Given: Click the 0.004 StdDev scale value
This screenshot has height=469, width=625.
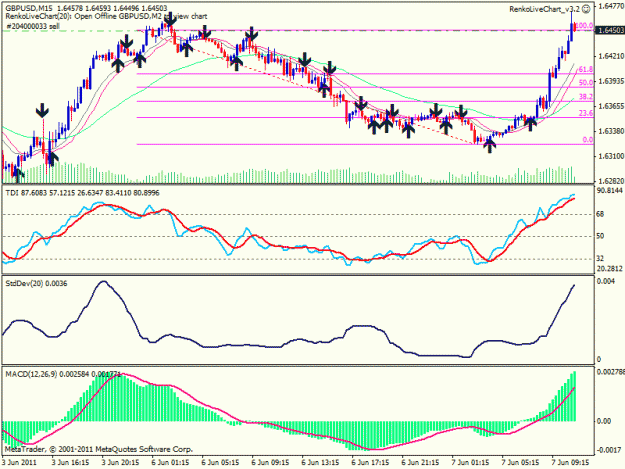Looking at the screenshot, I should coord(605,281).
